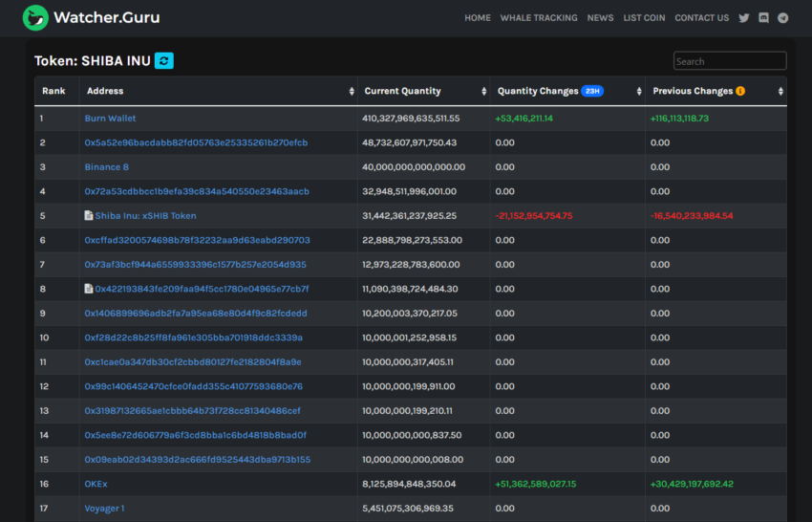Open the OKEx wallet link
Image resolution: width=812 pixels, height=522 pixels.
pyautogui.click(x=96, y=484)
